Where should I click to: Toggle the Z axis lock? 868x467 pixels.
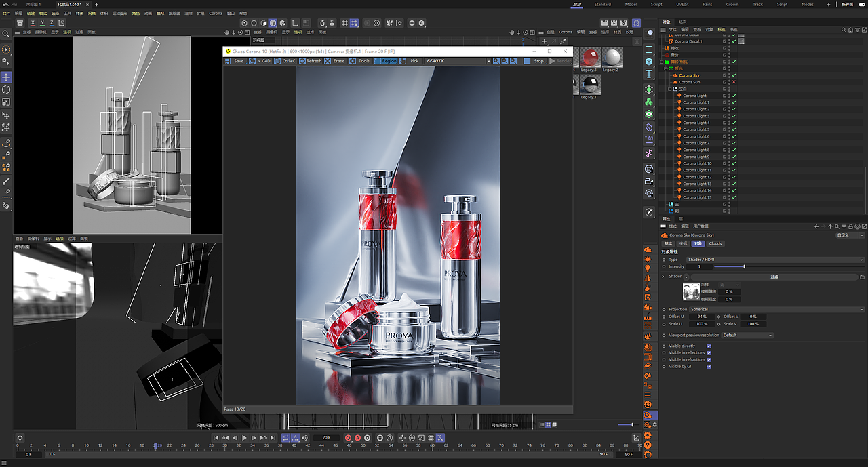(x=52, y=23)
